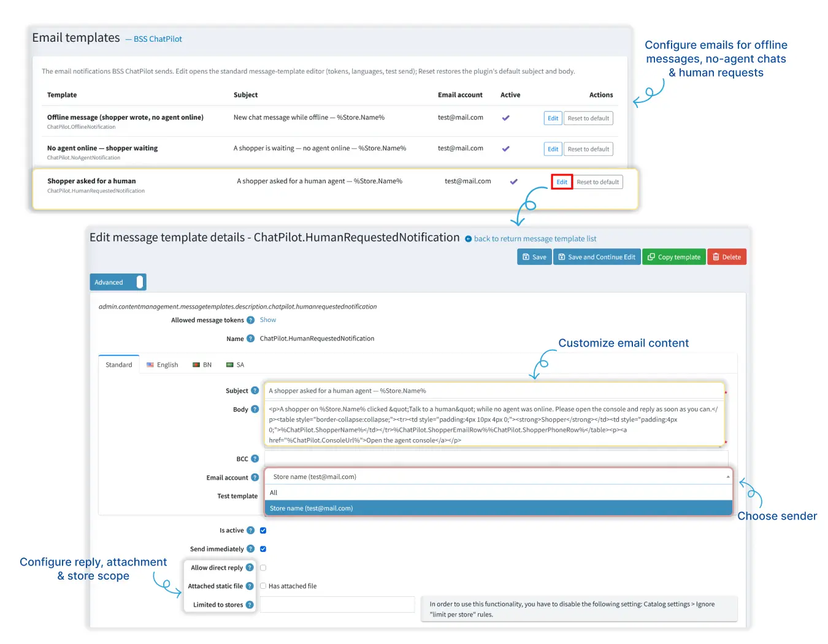Open the Standard tab
The width and height of the screenshot is (828, 644).
pos(119,365)
